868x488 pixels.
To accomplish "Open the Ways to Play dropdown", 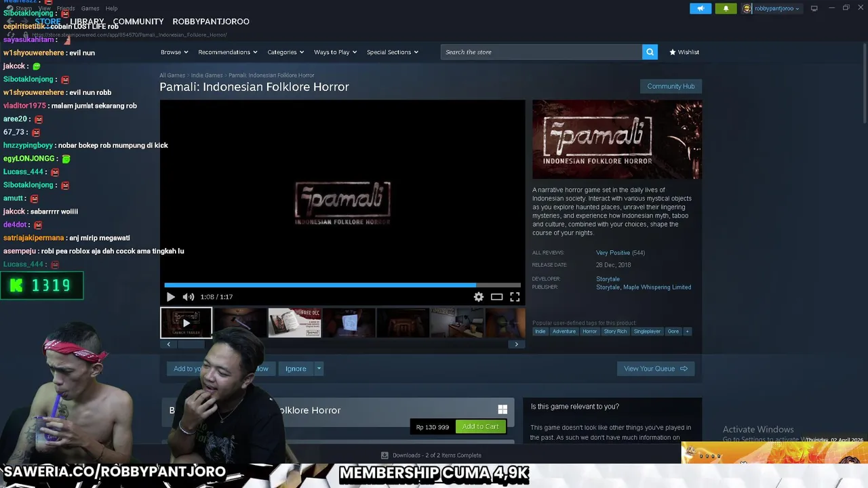I will (x=335, y=52).
